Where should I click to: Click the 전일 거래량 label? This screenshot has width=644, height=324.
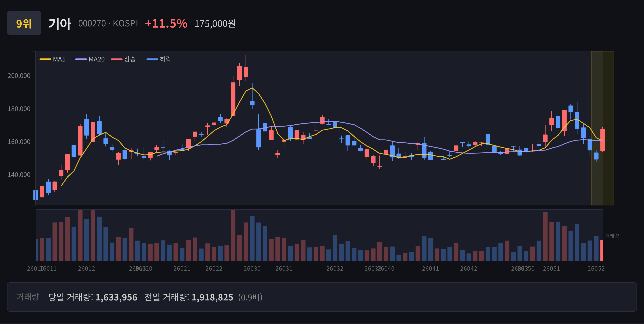(167, 297)
